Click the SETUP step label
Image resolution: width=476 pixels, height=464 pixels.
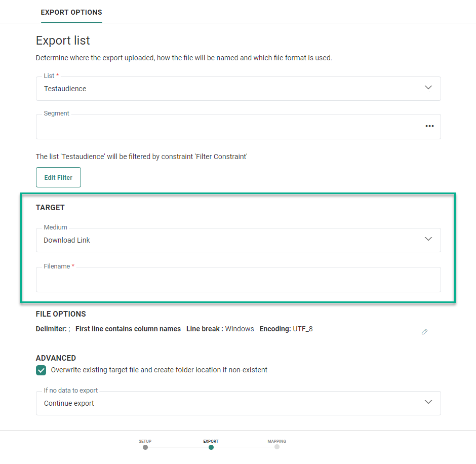click(x=145, y=441)
